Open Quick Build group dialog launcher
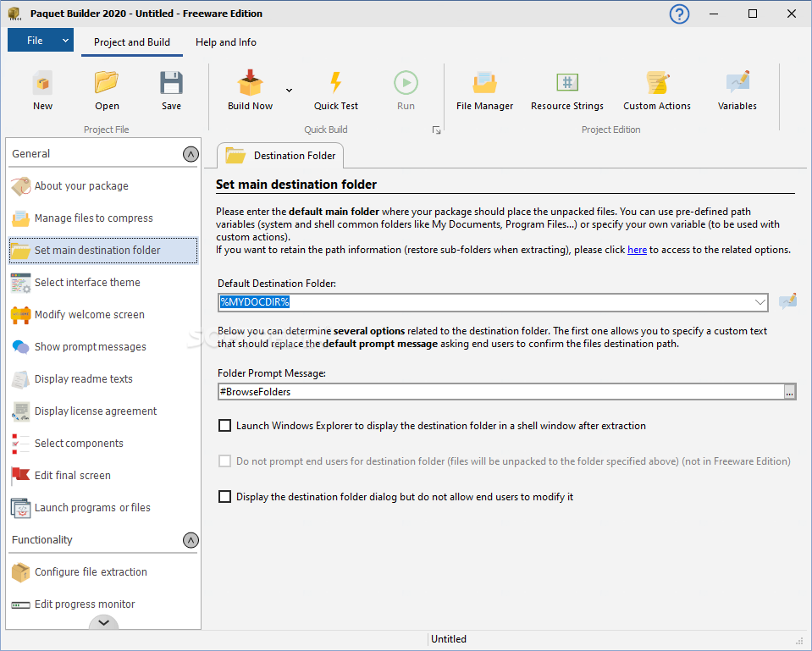812x651 pixels. click(437, 130)
